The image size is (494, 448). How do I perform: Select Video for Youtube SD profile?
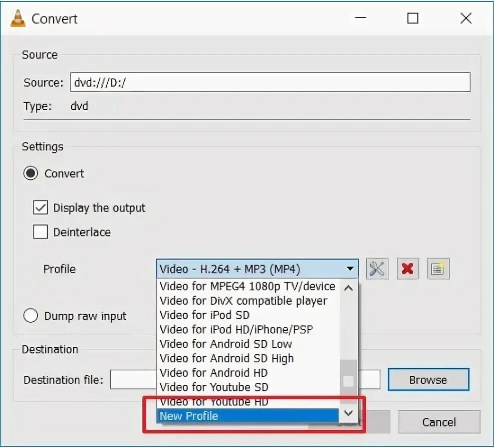coord(248,387)
